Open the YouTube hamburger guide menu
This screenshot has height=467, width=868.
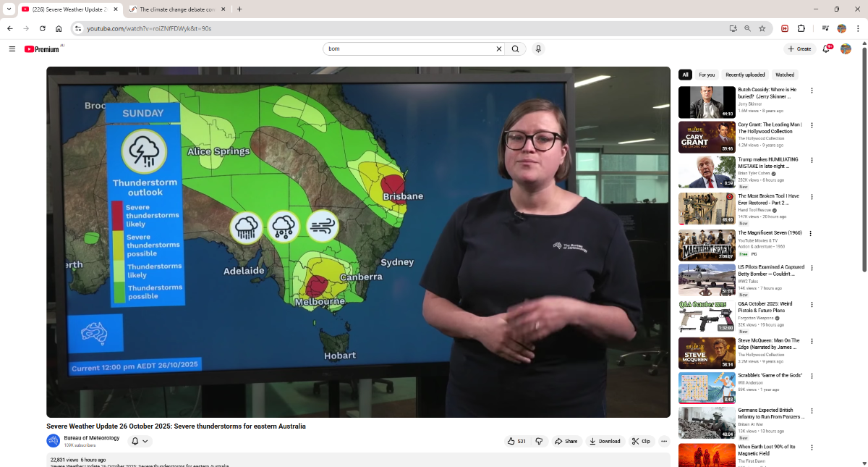[x=12, y=49]
